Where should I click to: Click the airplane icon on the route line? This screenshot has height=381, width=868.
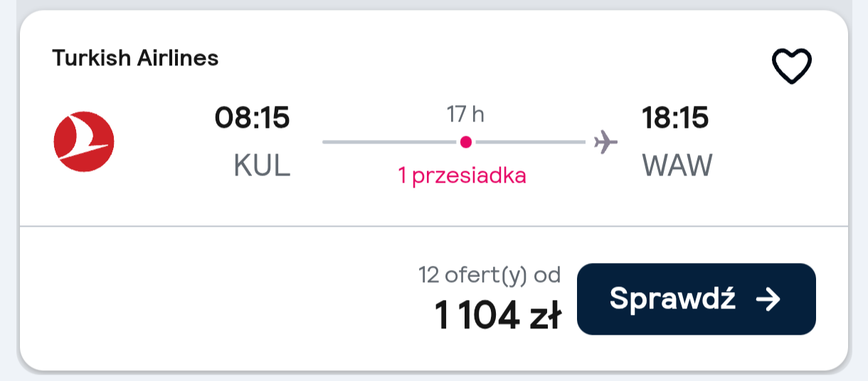pyautogui.click(x=606, y=142)
